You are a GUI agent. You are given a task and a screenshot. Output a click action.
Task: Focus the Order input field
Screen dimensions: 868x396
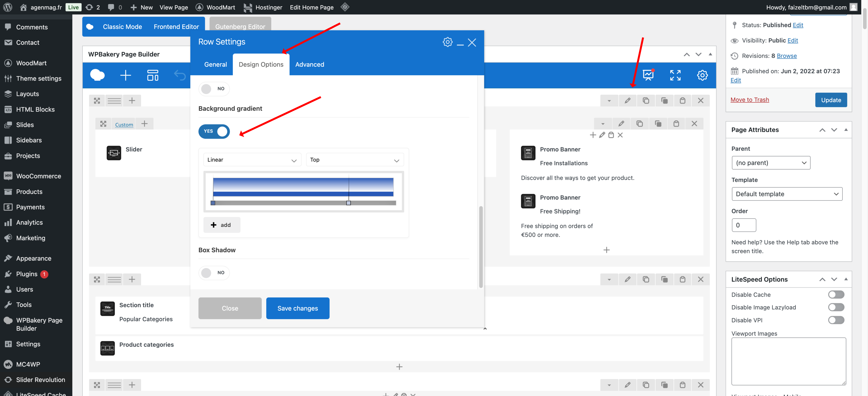pyautogui.click(x=744, y=225)
